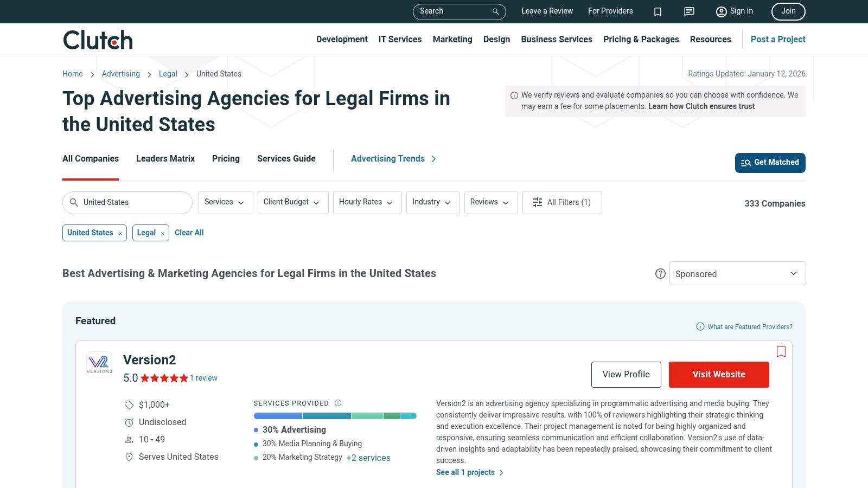The width and height of the screenshot is (868, 488).
Task: Click the Visit Website button
Action: tap(718, 375)
